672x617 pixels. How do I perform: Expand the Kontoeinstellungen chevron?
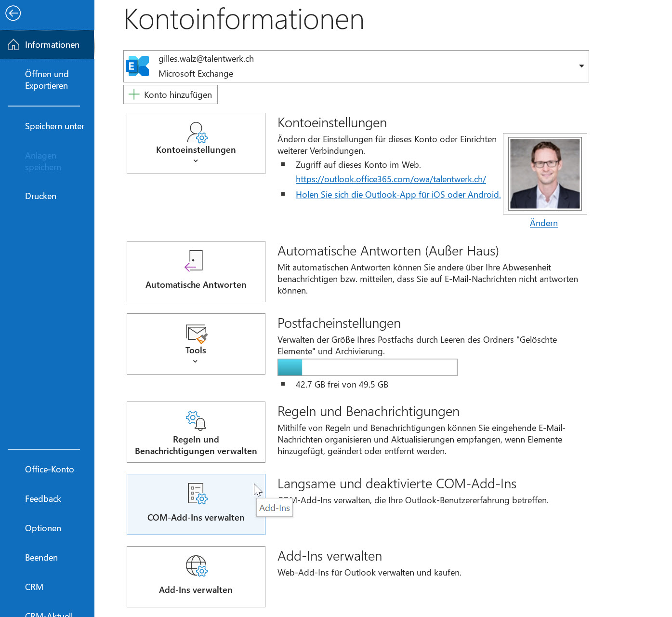tap(196, 161)
